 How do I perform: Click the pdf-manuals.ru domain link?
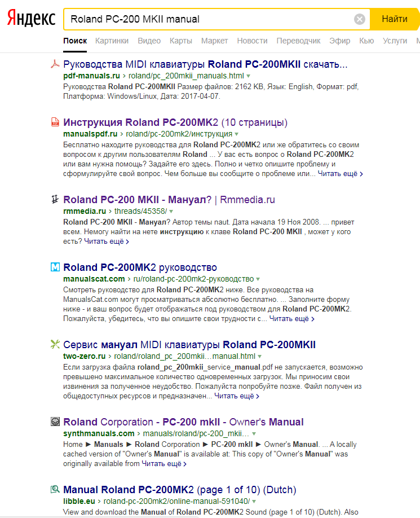[91, 76]
